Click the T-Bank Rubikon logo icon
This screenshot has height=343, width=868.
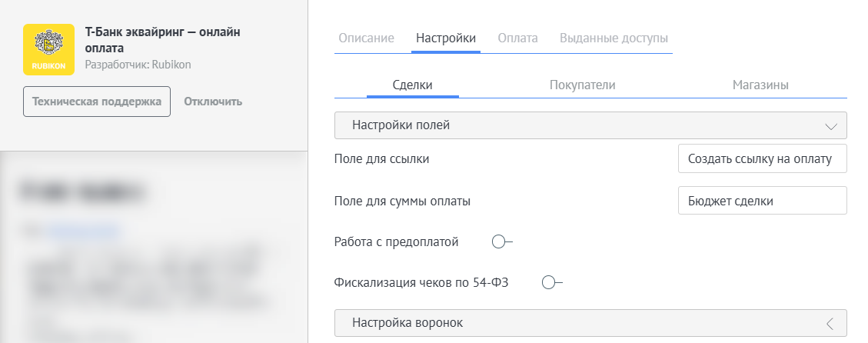tap(48, 49)
